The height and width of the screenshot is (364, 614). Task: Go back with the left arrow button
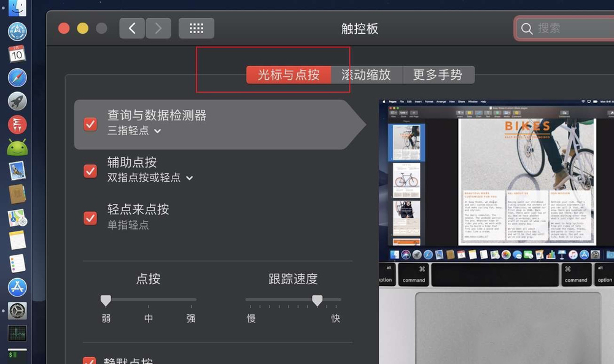(132, 28)
